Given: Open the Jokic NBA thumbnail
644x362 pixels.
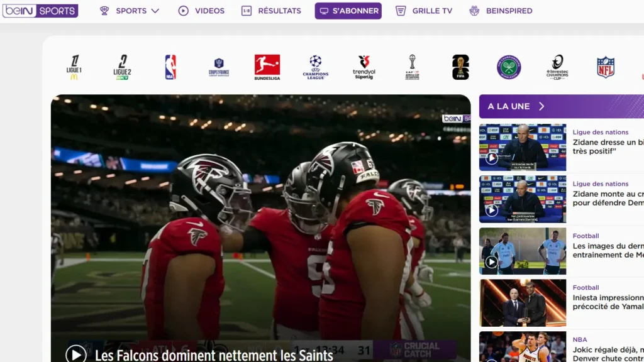Looking at the screenshot, I should tap(523, 347).
